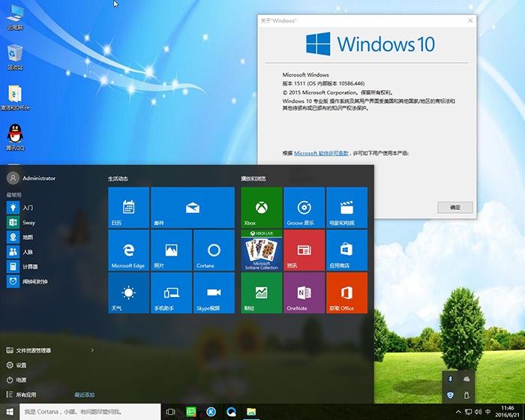Open Sway from most used list
The height and width of the screenshot is (420, 525).
28,223
